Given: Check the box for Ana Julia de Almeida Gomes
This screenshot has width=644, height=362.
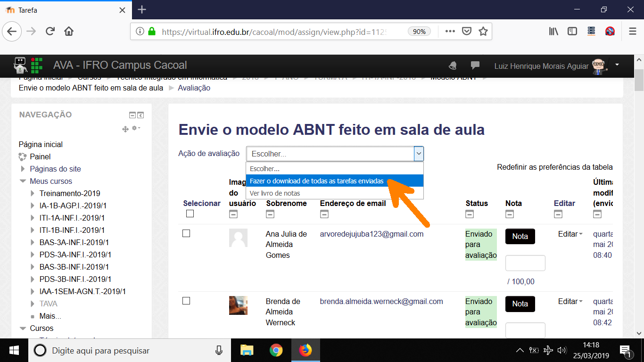Looking at the screenshot, I should pos(186,234).
